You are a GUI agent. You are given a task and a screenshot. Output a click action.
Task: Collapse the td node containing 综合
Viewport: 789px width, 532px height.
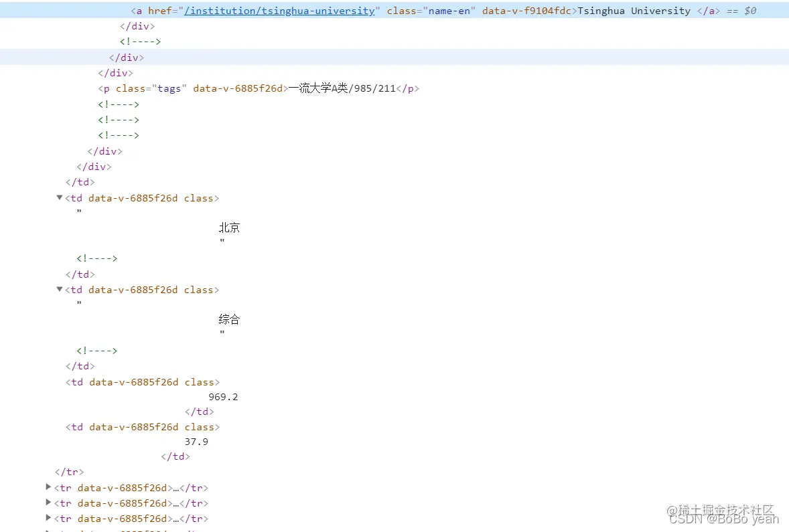coord(60,289)
